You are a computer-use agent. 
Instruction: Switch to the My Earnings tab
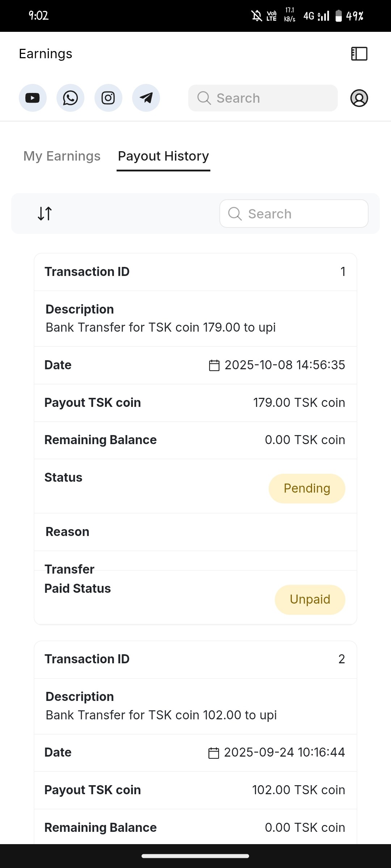(62, 156)
